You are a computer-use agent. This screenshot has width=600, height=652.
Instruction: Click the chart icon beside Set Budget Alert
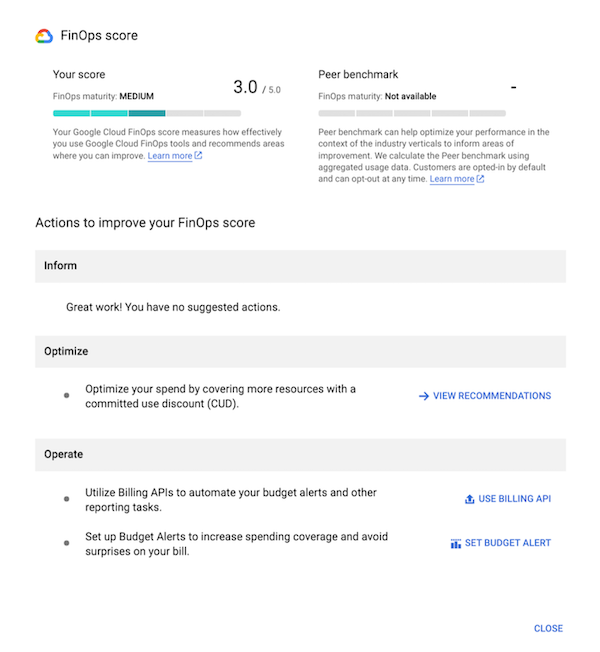456,544
